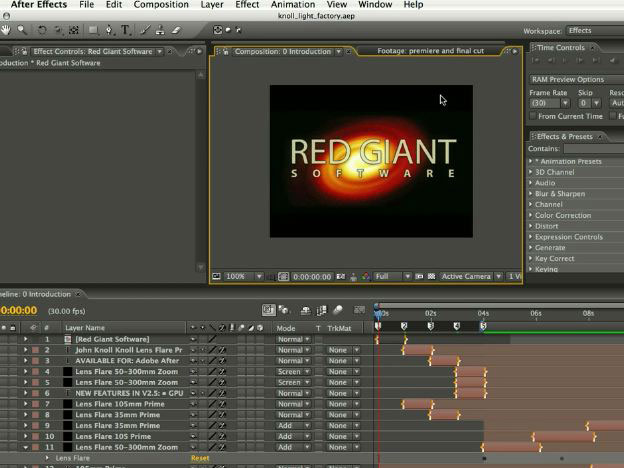Open the Active Camera view dropdown
Image resolution: width=624 pixels, height=468 pixels.
coord(470,276)
